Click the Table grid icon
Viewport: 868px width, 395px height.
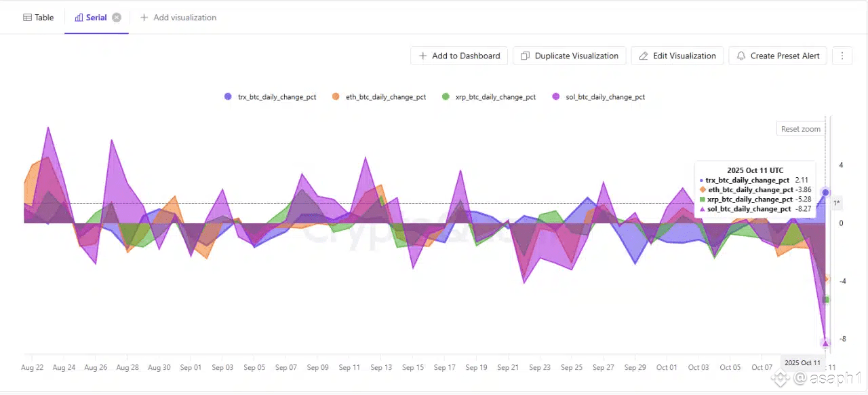pyautogui.click(x=27, y=18)
